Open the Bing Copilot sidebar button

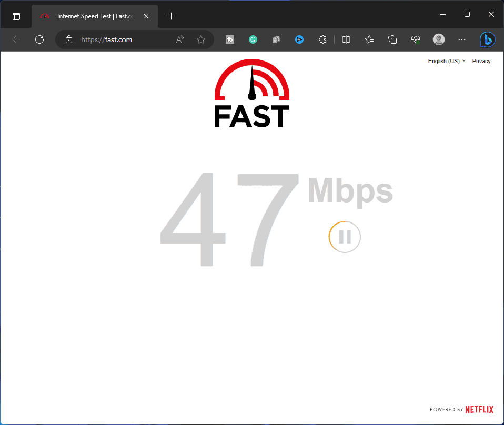pos(487,39)
